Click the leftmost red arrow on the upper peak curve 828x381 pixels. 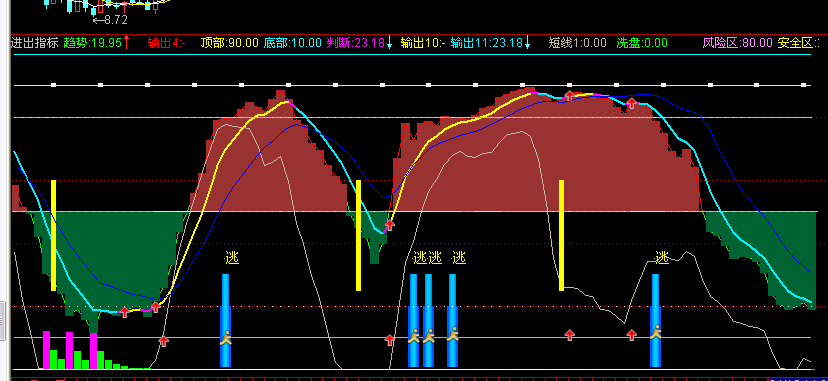tap(569, 96)
